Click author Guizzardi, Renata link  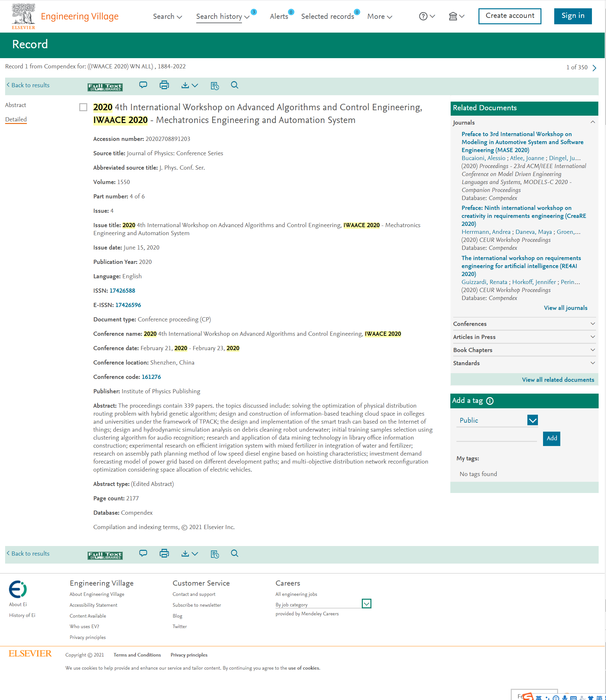click(484, 282)
